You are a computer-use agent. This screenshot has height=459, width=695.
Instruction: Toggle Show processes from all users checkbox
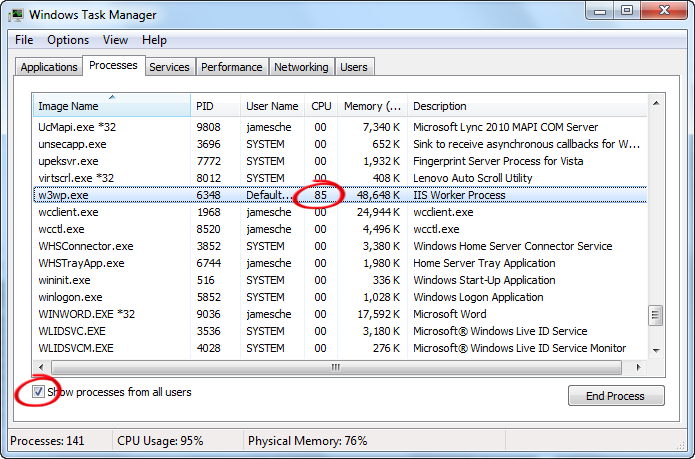(38, 392)
